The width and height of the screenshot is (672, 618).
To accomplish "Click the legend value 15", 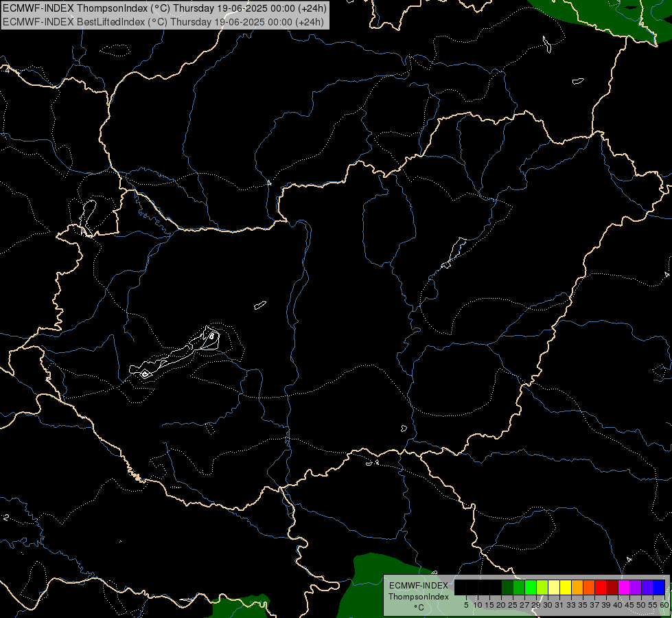I will pos(490,605).
